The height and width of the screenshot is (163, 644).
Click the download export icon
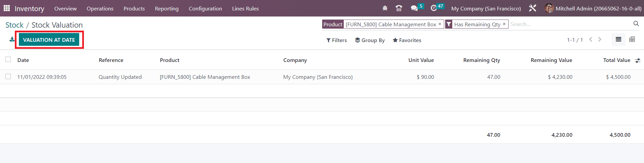click(x=12, y=39)
